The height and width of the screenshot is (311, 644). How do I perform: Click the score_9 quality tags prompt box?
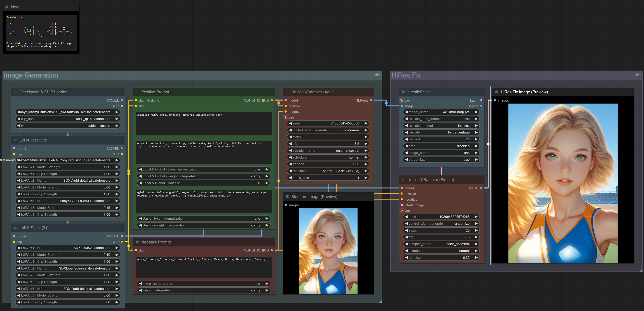pos(204,152)
